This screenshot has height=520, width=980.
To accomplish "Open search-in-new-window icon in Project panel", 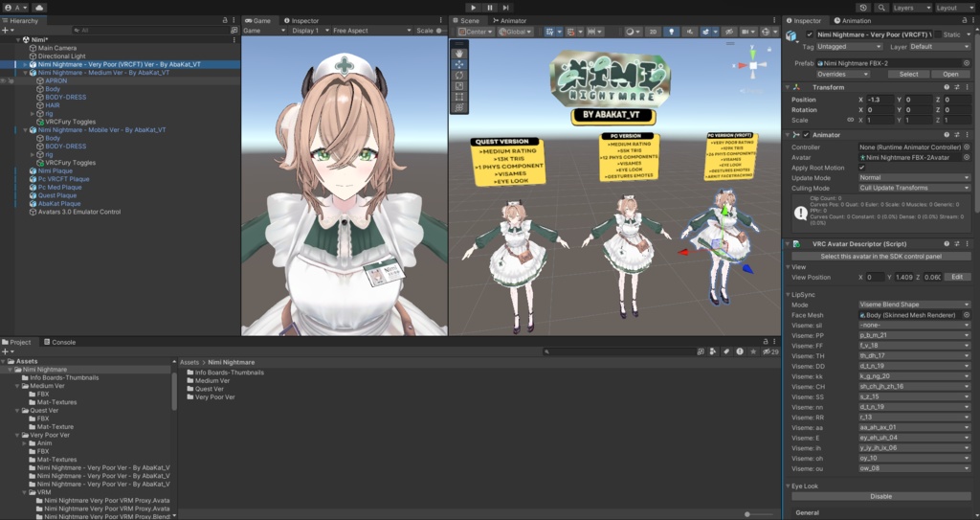I will pyautogui.click(x=701, y=351).
